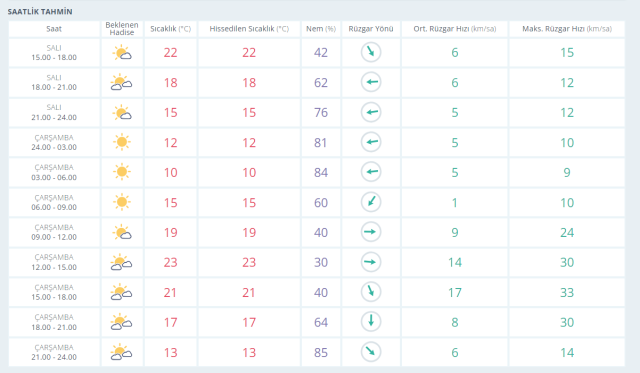Click max wind speed value 24
The height and width of the screenshot is (373, 640).
point(567,233)
